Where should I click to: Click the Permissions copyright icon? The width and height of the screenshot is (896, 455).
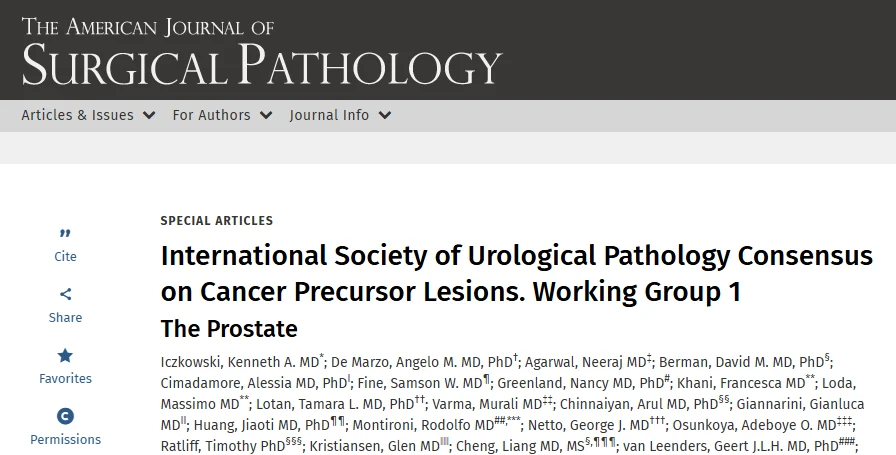[x=65, y=416]
